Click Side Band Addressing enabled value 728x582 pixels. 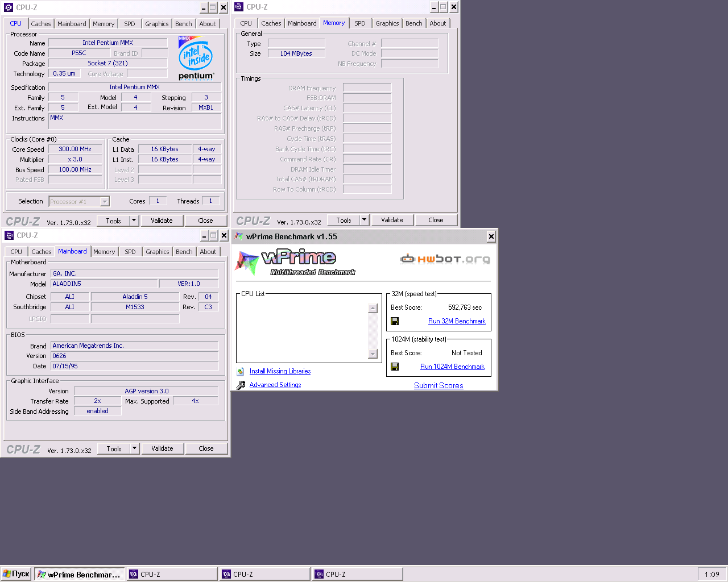pos(97,411)
